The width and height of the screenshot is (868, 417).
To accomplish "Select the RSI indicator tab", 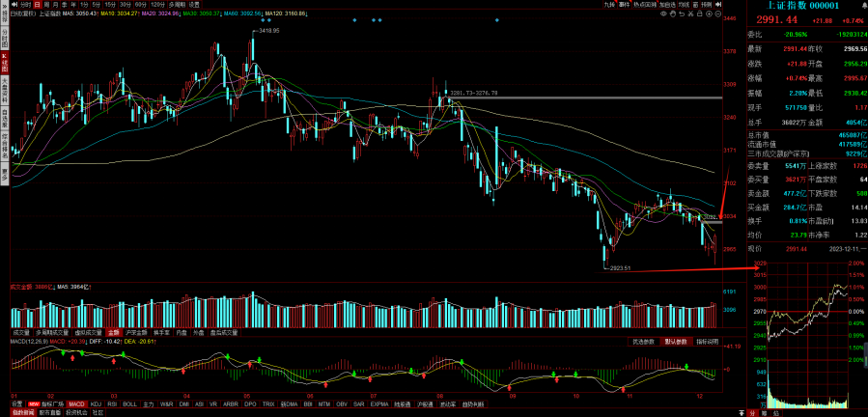I will (112, 404).
